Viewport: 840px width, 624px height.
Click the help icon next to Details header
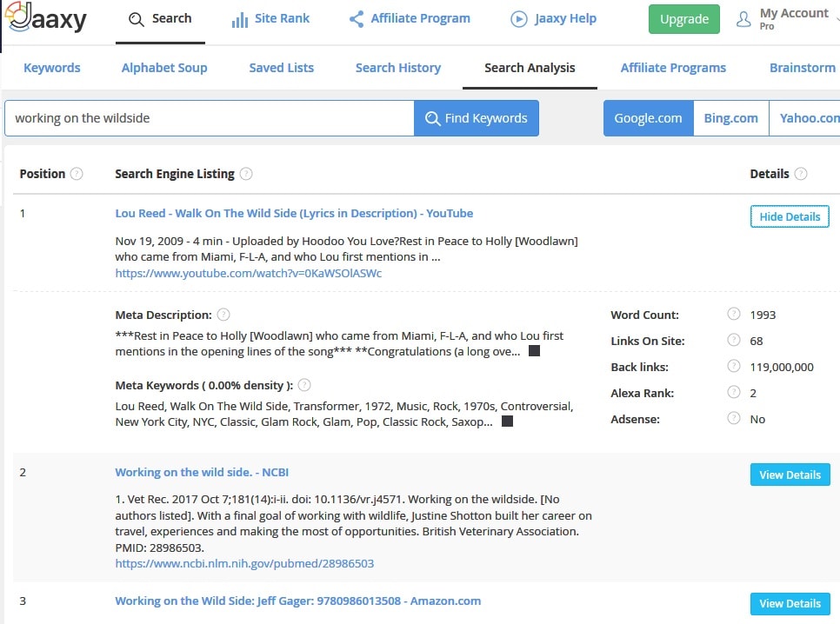800,174
